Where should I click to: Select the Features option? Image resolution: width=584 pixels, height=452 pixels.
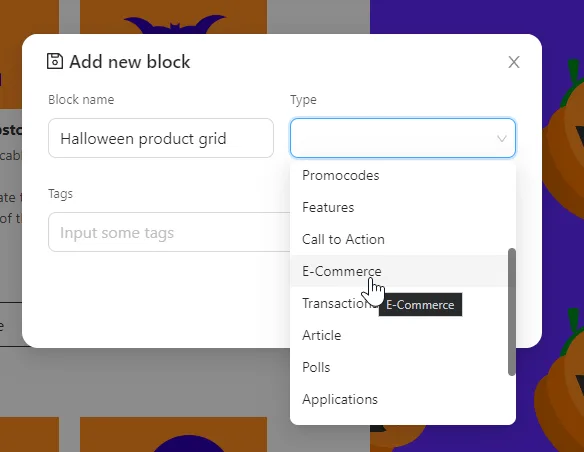click(x=403, y=207)
